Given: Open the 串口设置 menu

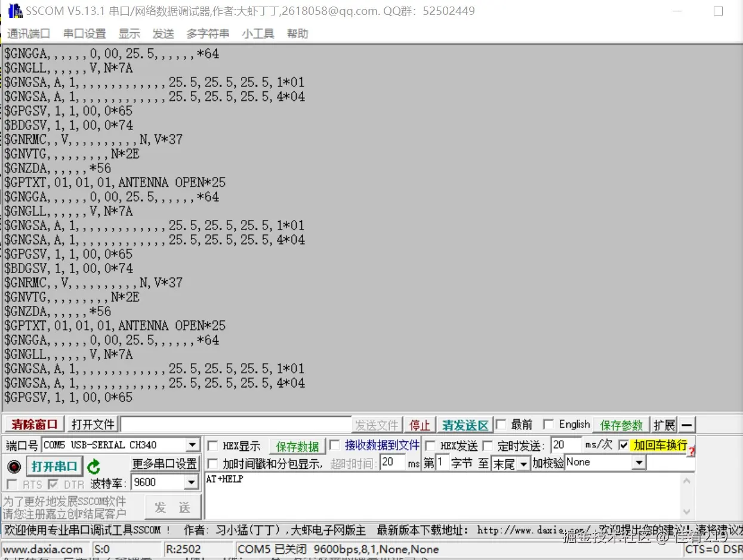Looking at the screenshot, I should [x=84, y=33].
